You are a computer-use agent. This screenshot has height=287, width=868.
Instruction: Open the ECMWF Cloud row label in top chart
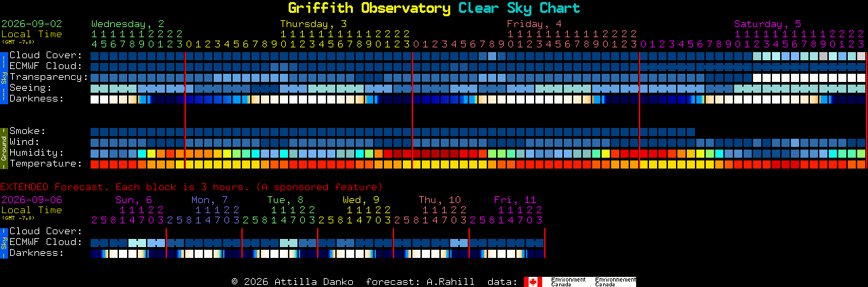(x=46, y=66)
